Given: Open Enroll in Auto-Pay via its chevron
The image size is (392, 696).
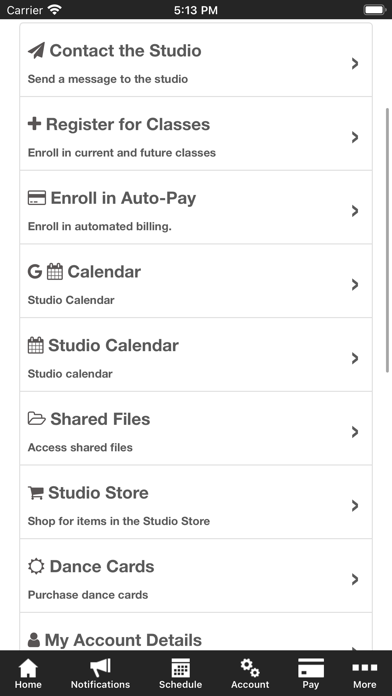Looking at the screenshot, I should tap(355, 211).
